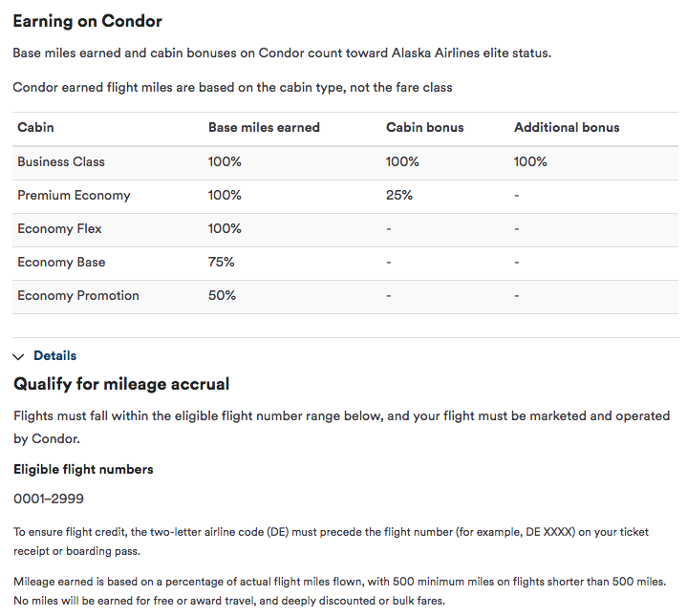The height and width of the screenshot is (616, 687).
Task: Click the Business Class cabin bonus 100%
Action: click(402, 161)
